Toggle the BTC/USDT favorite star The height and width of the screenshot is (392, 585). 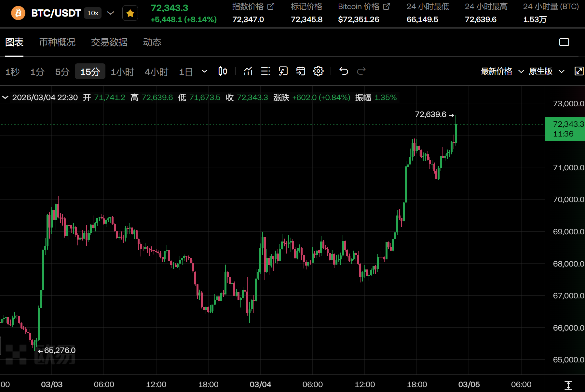pos(130,13)
